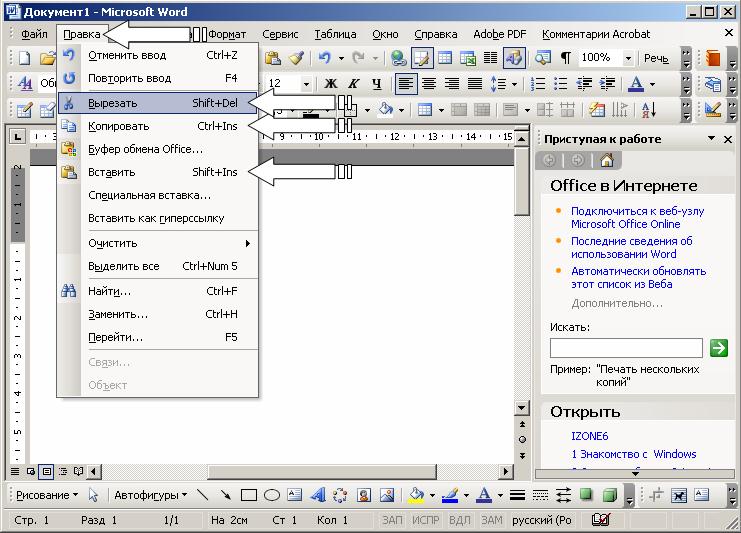Select the Oval drawing tool
Image resolution: width=741 pixels, height=533 pixels.
(272, 495)
